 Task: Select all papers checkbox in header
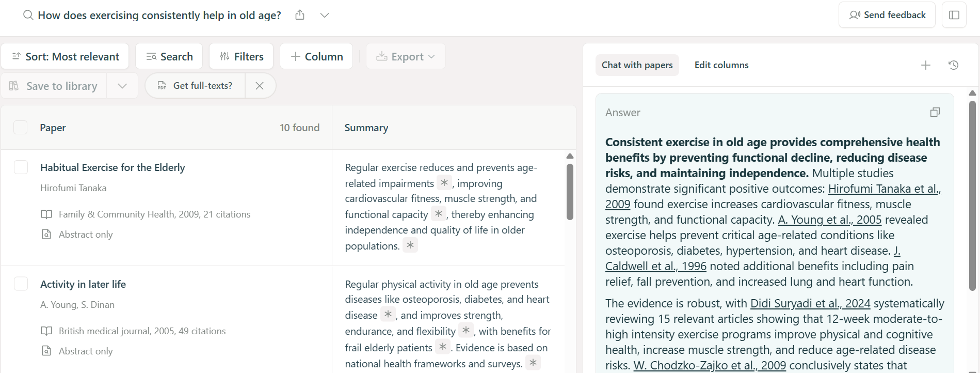coord(21,128)
